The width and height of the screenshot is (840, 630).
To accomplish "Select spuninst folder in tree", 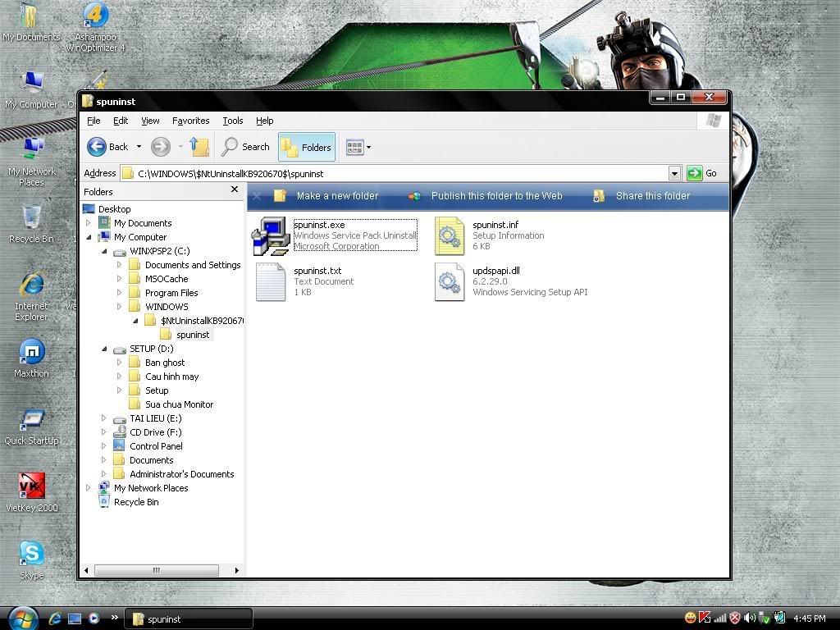I will 193,335.
